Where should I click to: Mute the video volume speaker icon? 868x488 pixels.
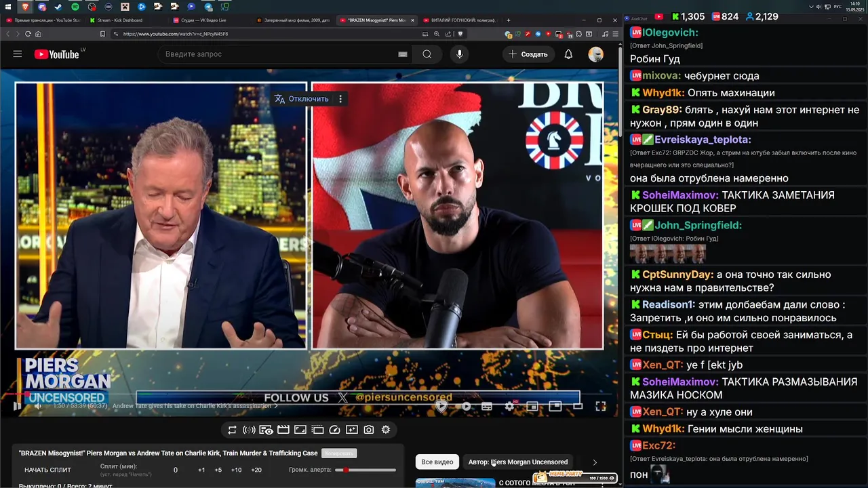pyautogui.click(x=38, y=406)
